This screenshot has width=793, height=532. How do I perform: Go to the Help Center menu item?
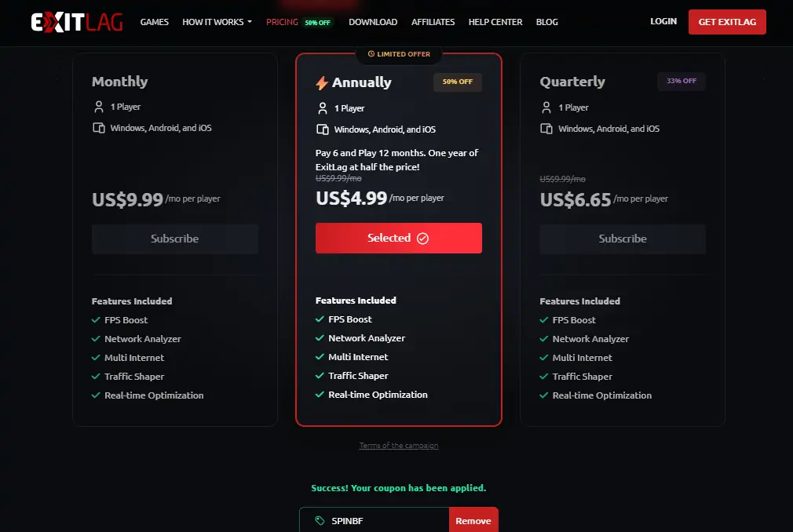tap(495, 21)
